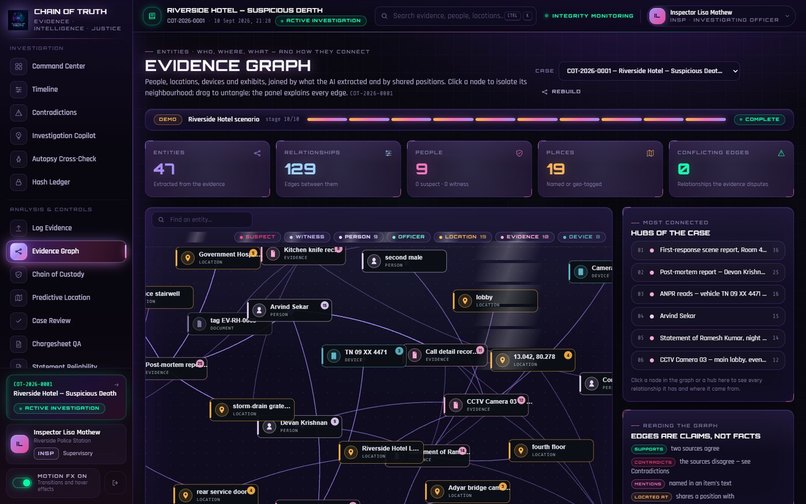Screen dimensions: 806x504
Task: Toggle the OFFICER filter chip
Action: [409, 237]
